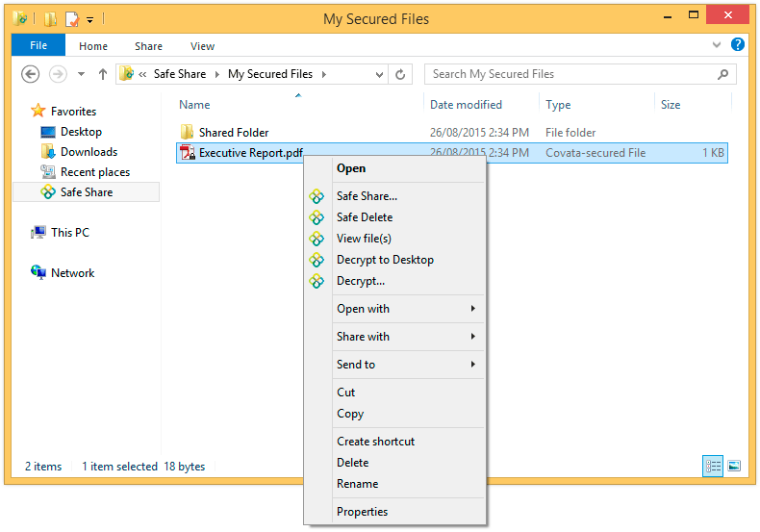
Task: Expand the ribbon with the chevron
Action: point(717,45)
